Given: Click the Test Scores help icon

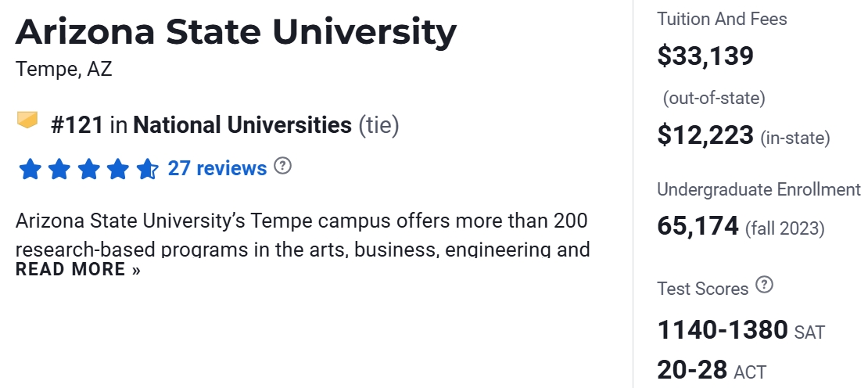Looking at the screenshot, I should [x=765, y=286].
